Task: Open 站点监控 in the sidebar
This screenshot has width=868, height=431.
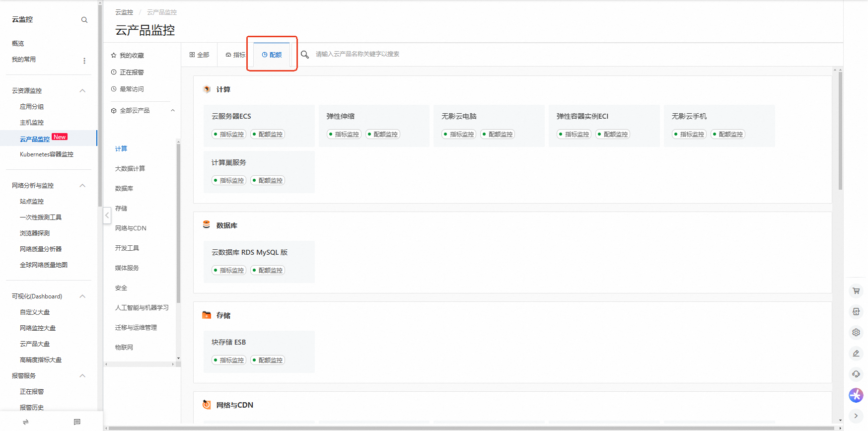Action: point(32,202)
